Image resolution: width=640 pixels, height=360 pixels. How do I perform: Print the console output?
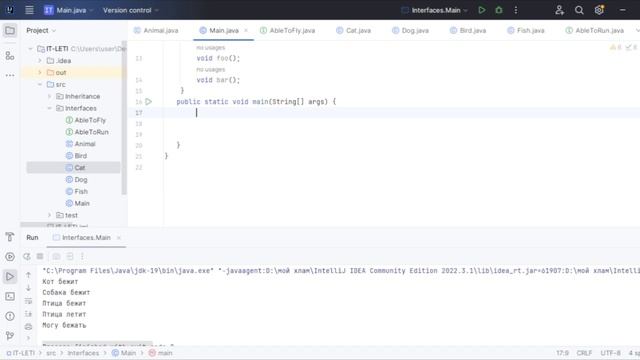click(28, 327)
